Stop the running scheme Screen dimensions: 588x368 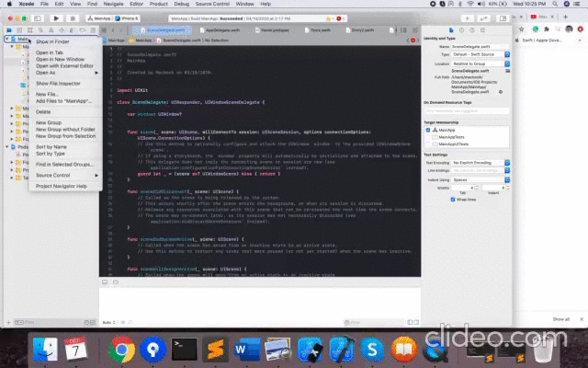click(x=73, y=18)
